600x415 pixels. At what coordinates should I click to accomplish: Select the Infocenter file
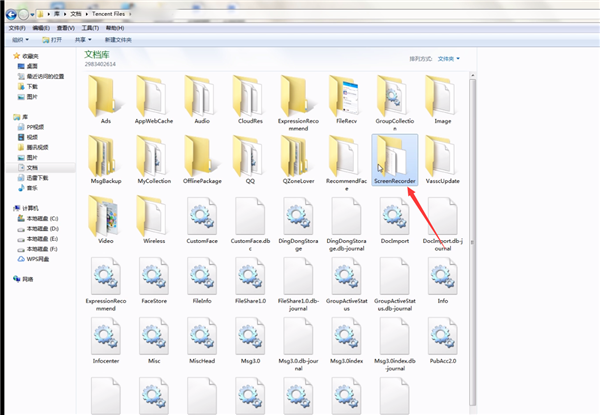click(106, 341)
